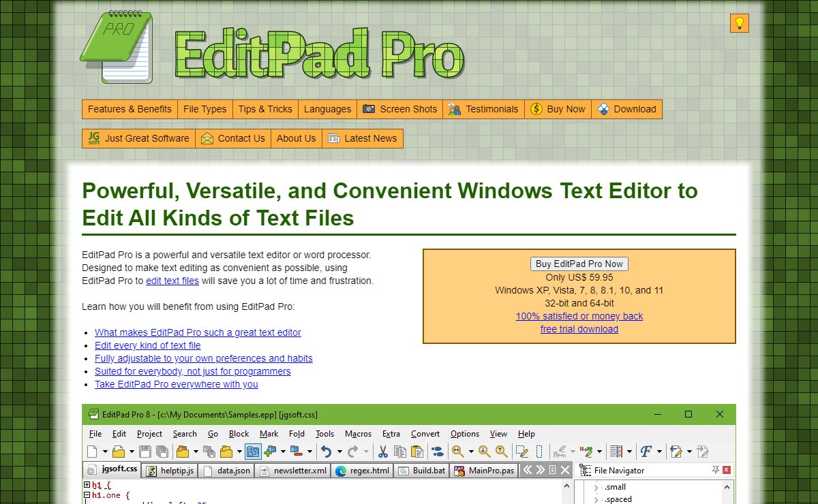Screen dimensions: 818x504
Task: Open dropdown arrow beside Undo icon
Action: click(x=339, y=452)
